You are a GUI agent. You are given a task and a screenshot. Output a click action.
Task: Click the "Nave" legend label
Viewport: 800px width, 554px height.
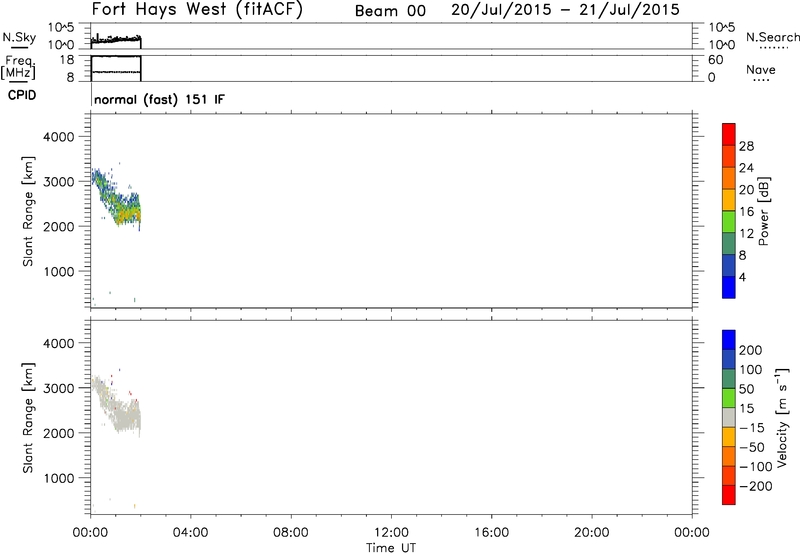(x=761, y=70)
